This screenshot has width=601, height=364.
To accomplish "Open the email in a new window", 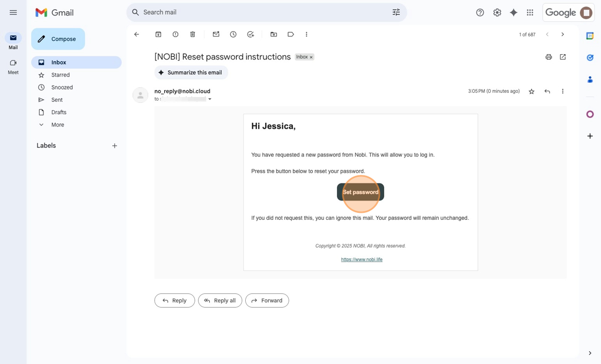I will click(x=562, y=57).
